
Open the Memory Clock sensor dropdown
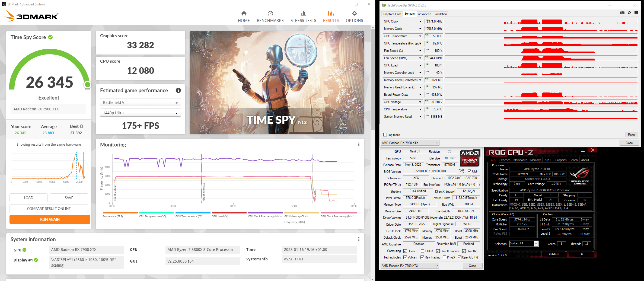click(x=420, y=29)
